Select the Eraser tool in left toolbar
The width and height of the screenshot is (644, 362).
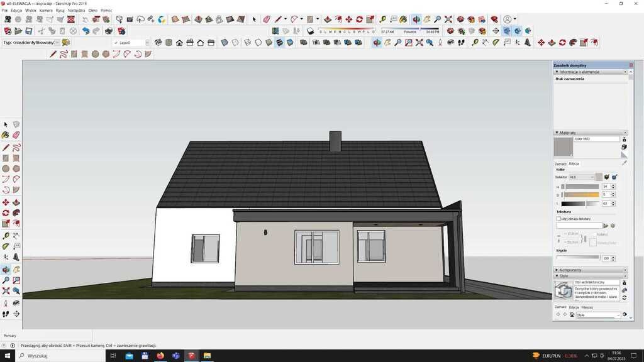[x=16, y=135]
